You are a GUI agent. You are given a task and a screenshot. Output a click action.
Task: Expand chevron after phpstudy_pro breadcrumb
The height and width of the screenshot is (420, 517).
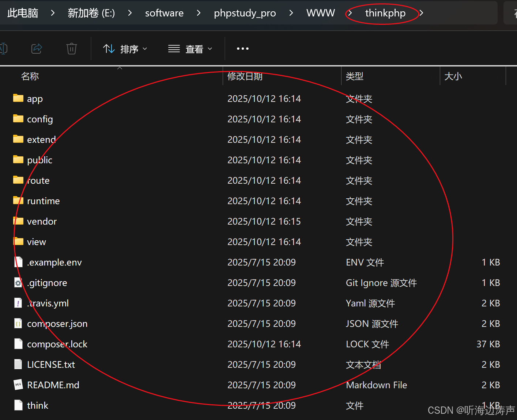pos(291,13)
